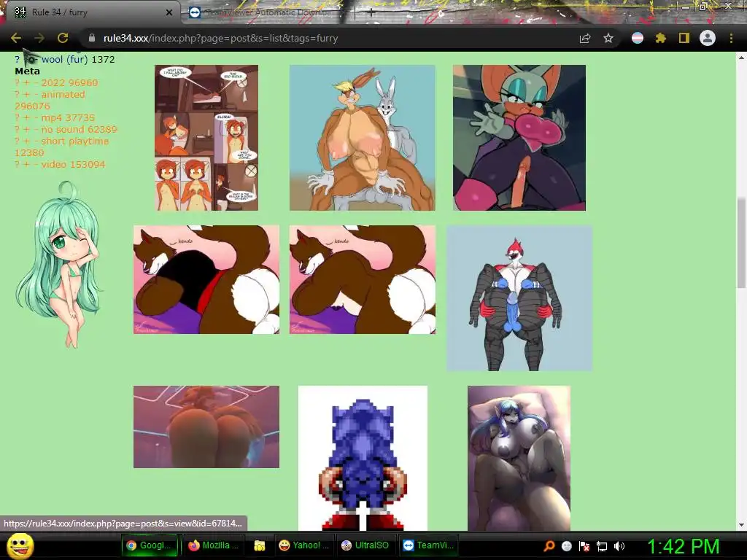747x560 pixels.
Task: Reload the page with the refresh icon
Action: 63,38
